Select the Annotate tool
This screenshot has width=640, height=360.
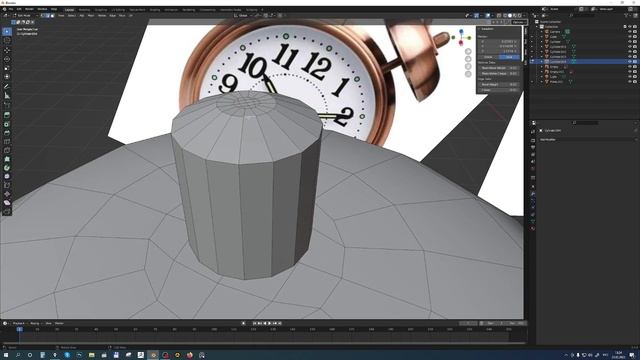pos(7,87)
